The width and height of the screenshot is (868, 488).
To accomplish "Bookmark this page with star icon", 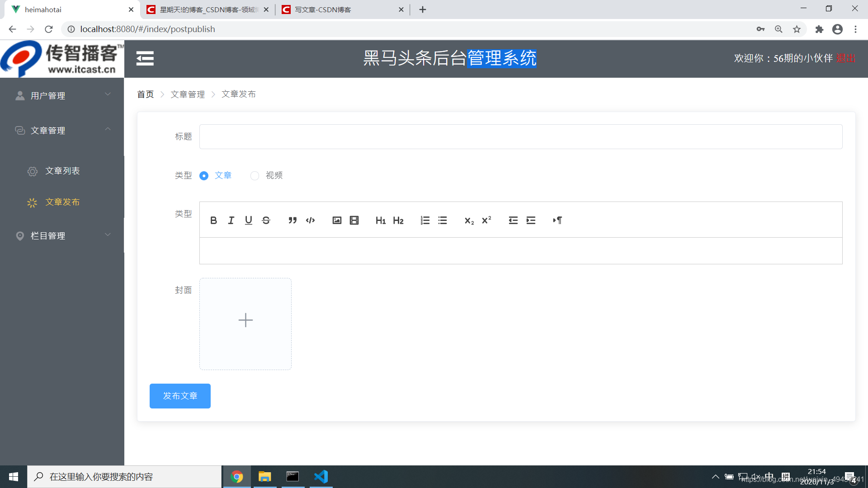I will (x=797, y=29).
